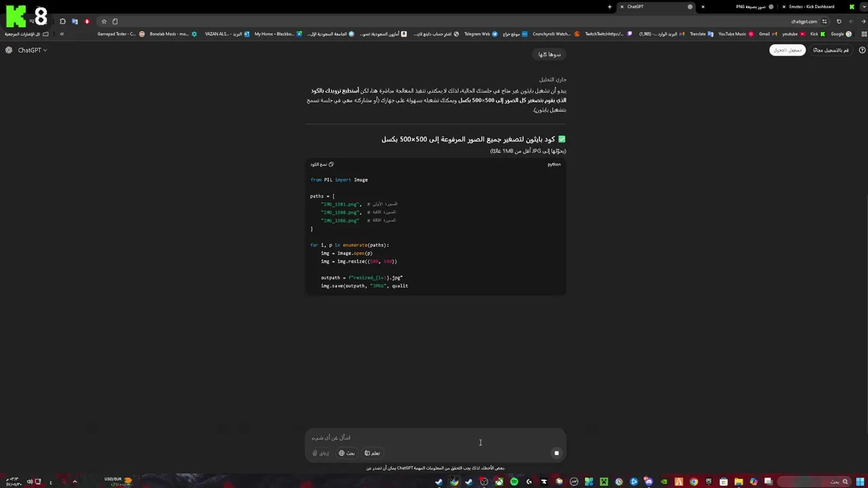Click the sign up for free button

[831, 50]
